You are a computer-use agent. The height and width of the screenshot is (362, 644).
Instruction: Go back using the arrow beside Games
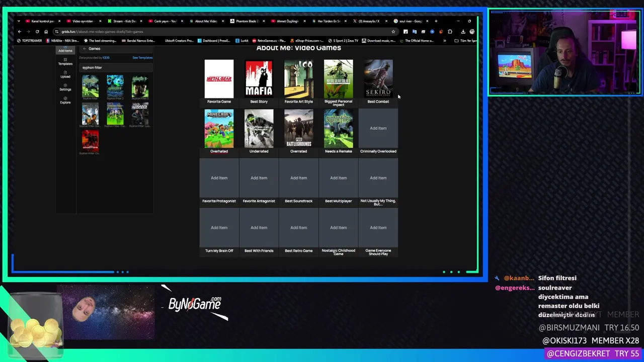coord(85,49)
